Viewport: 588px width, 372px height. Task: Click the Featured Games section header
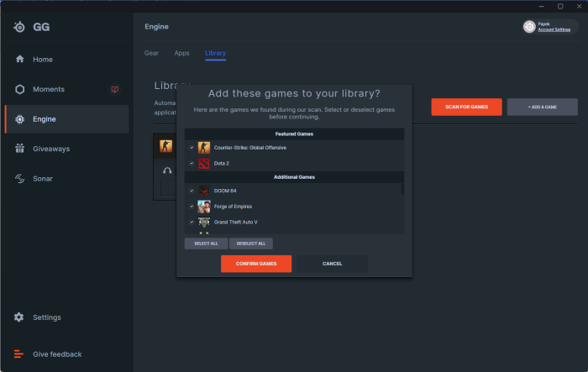294,134
